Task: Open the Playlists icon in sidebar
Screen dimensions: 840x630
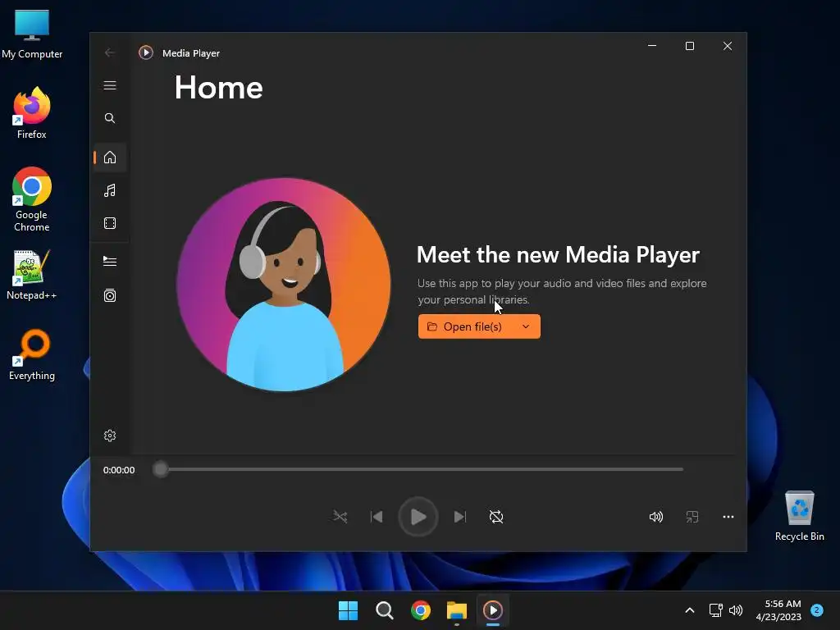Action: (x=110, y=295)
